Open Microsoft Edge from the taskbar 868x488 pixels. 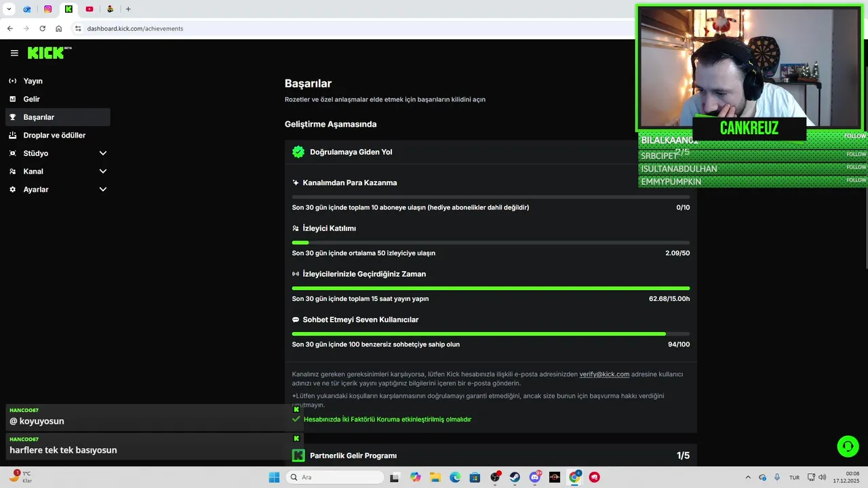[x=455, y=477]
